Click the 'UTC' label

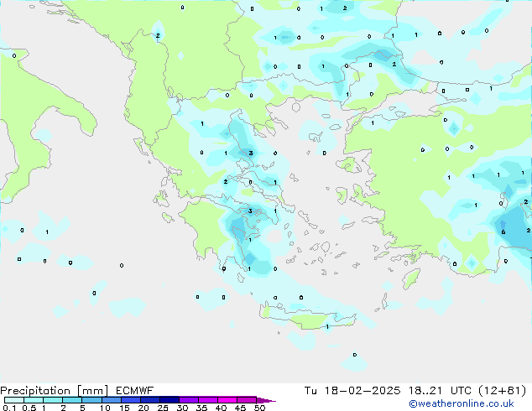point(461,391)
